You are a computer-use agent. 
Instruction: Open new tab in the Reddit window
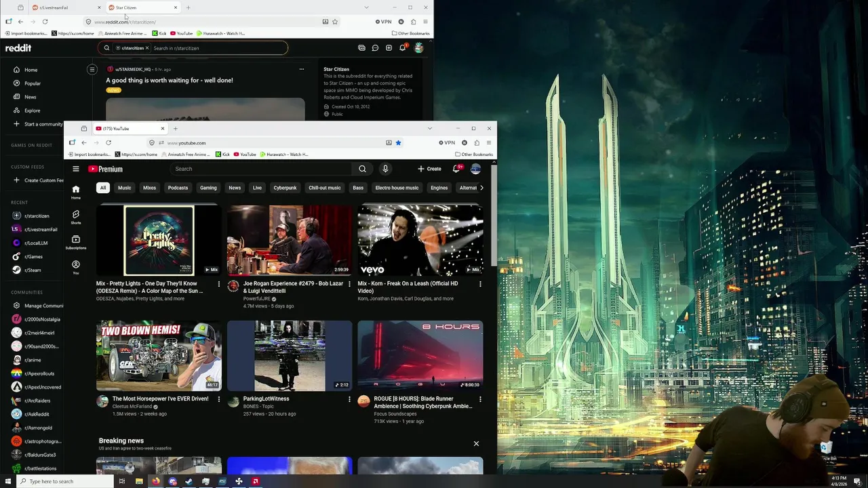coord(188,7)
